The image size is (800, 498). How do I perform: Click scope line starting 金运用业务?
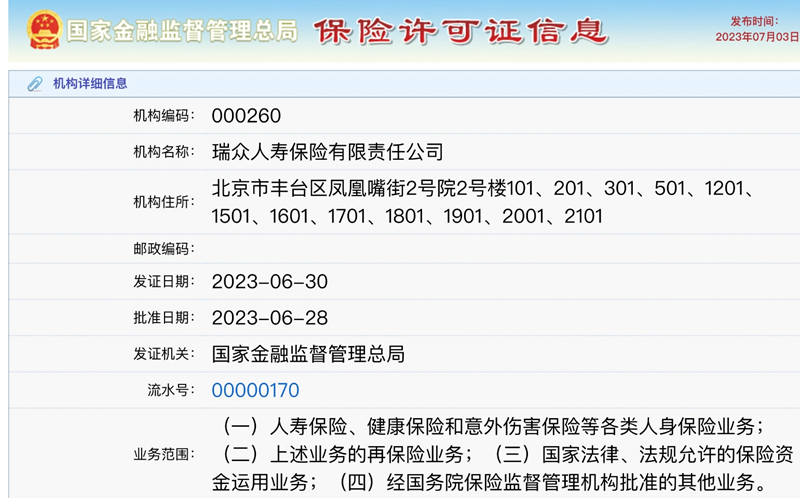[x=491, y=482]
